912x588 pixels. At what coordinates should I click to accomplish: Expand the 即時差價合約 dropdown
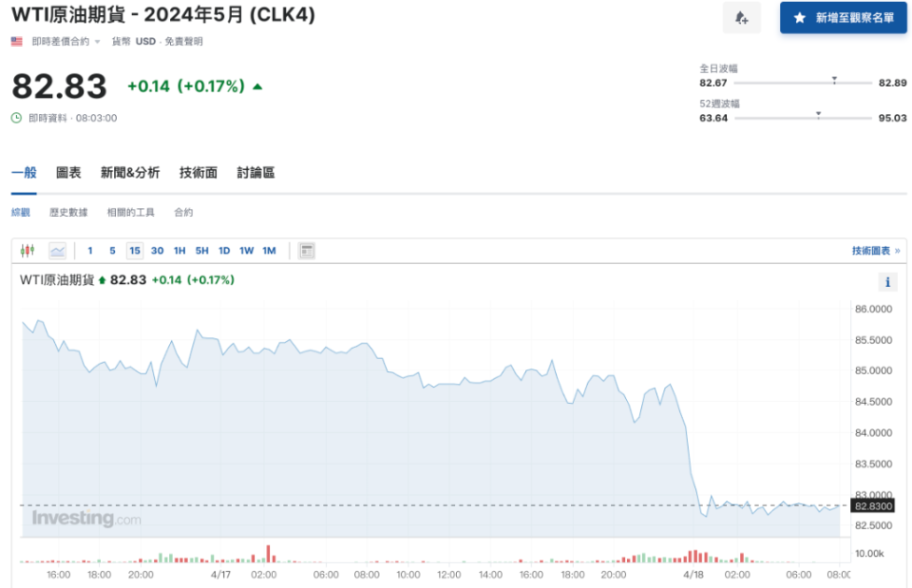(66, 41)
